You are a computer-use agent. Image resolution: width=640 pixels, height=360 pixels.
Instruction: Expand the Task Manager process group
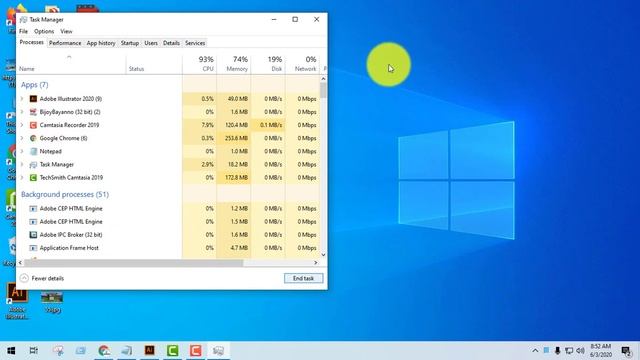22,164
